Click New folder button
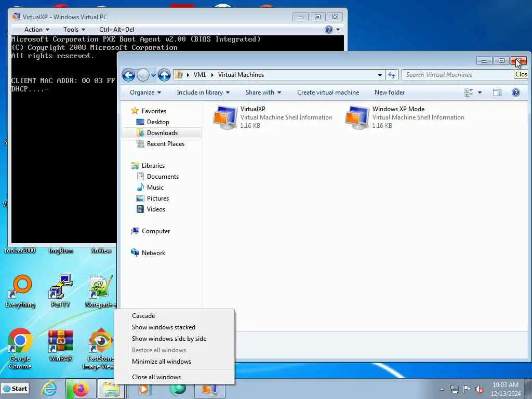The height and width of the screenshot is (399, 532). click(390, 92)
